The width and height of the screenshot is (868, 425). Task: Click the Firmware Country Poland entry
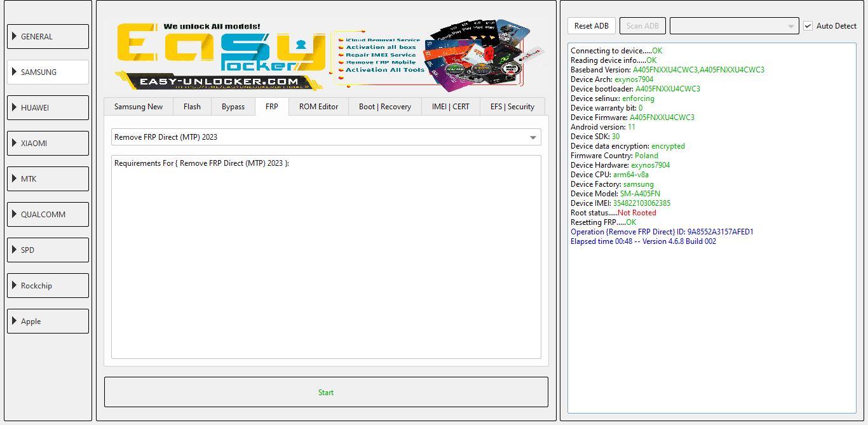coord(614,156)
